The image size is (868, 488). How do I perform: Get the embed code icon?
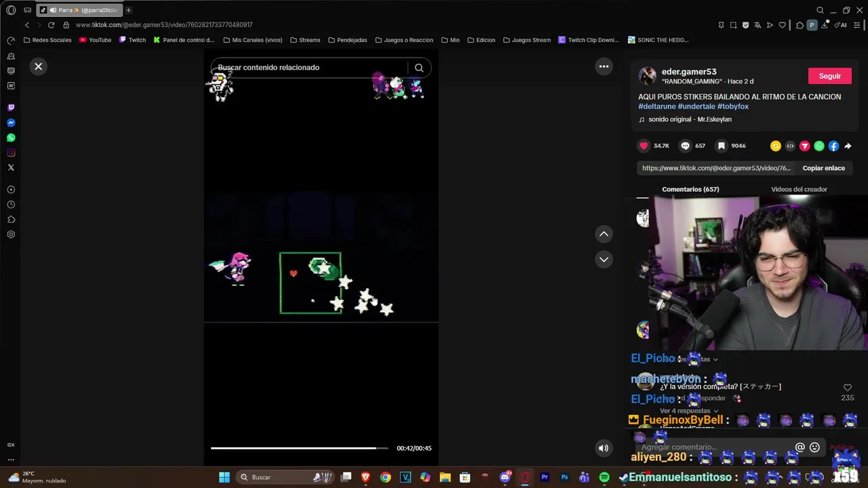point(790,146)
